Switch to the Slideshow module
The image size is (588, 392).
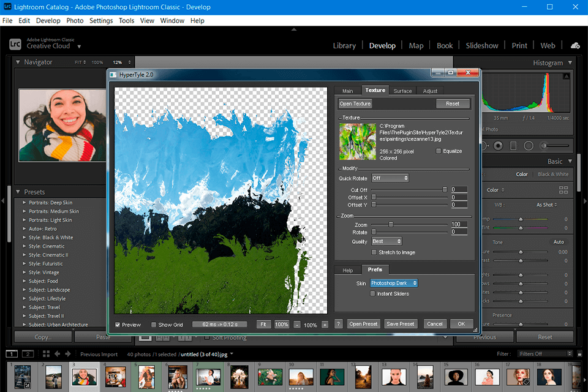click(482, 45)
